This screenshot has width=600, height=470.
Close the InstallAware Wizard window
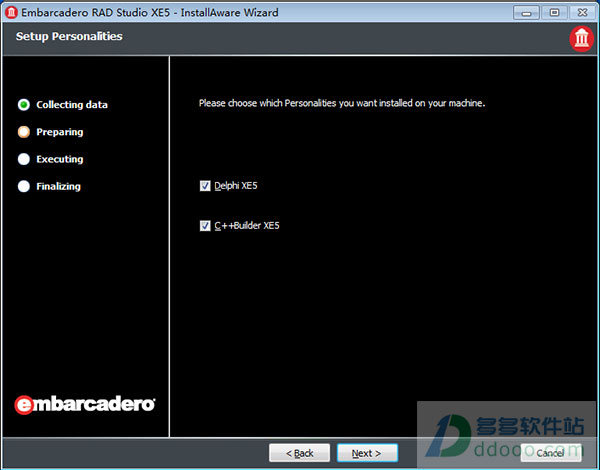583,13
